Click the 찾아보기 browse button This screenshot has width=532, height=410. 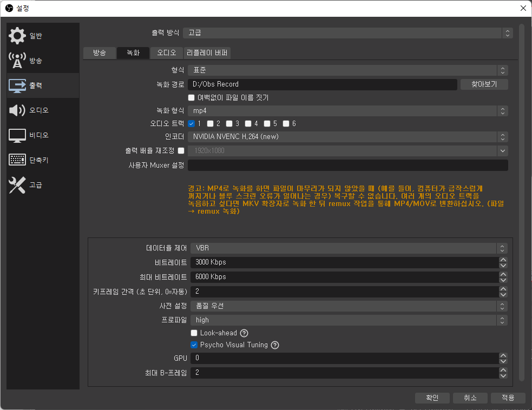[484, 84]
